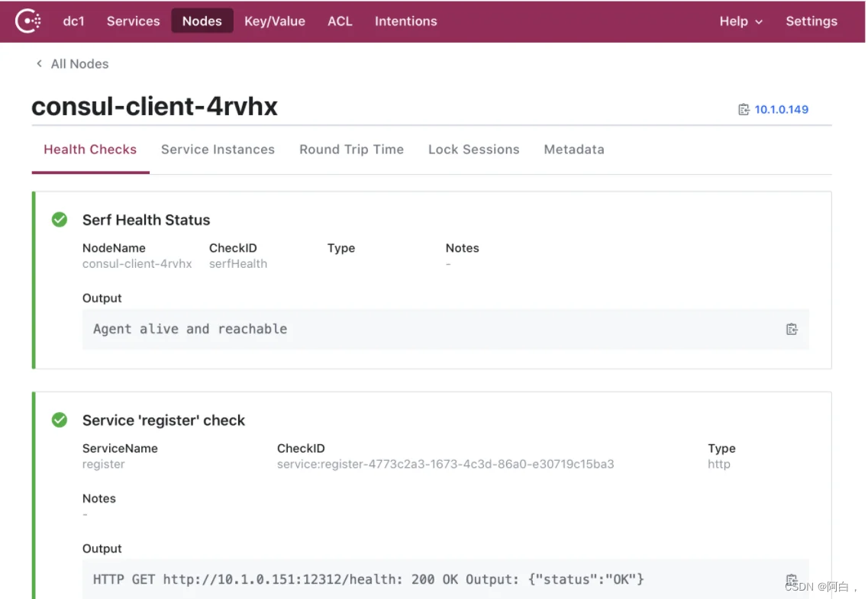Click the register check passing checkmark icon
This screenshot has width=868, height=599.
tap(60, 420)
